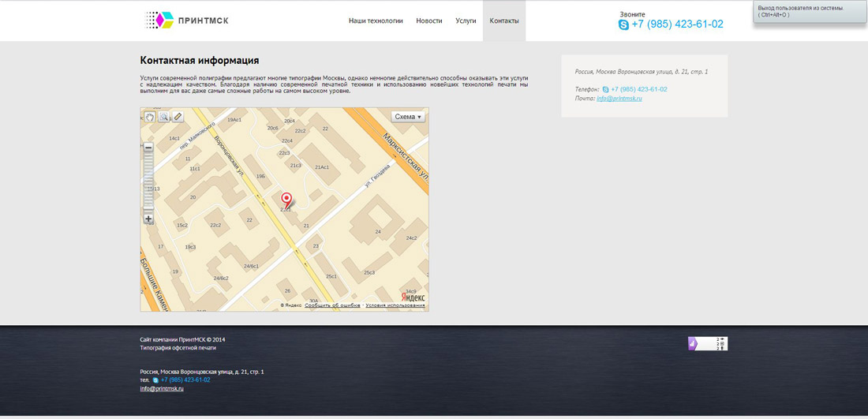Screen dimensions: 868x419
Task: Select the Контакты tab
Action: click(x=504, y=21)
